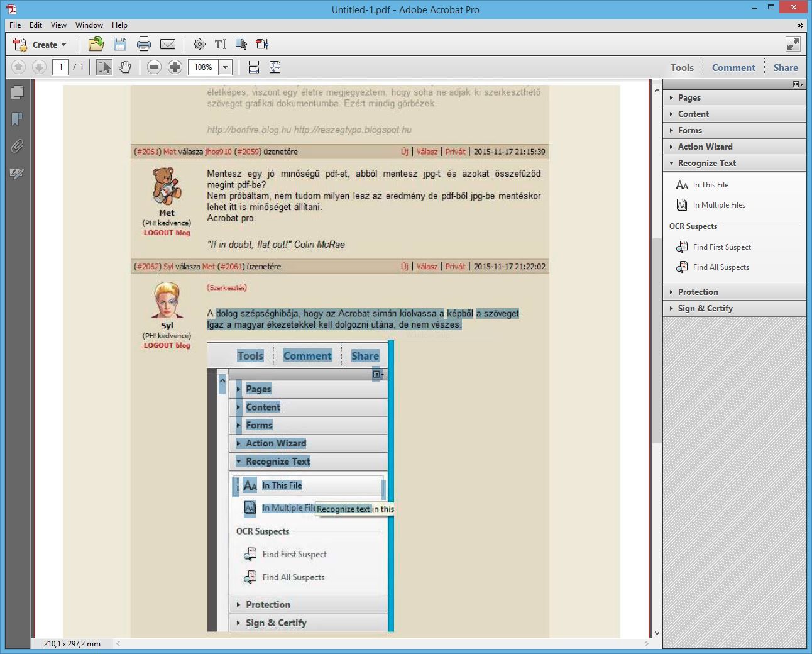The height and width of the screenshot is (654, 812).
Task: Go to previous page arrow
Action: coord(19,67)
